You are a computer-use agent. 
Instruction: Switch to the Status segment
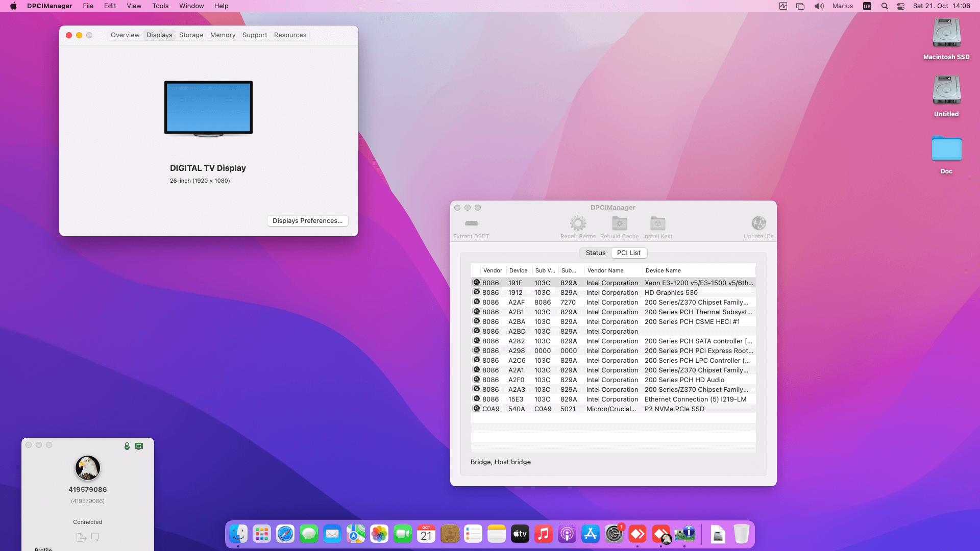[595, 253]
